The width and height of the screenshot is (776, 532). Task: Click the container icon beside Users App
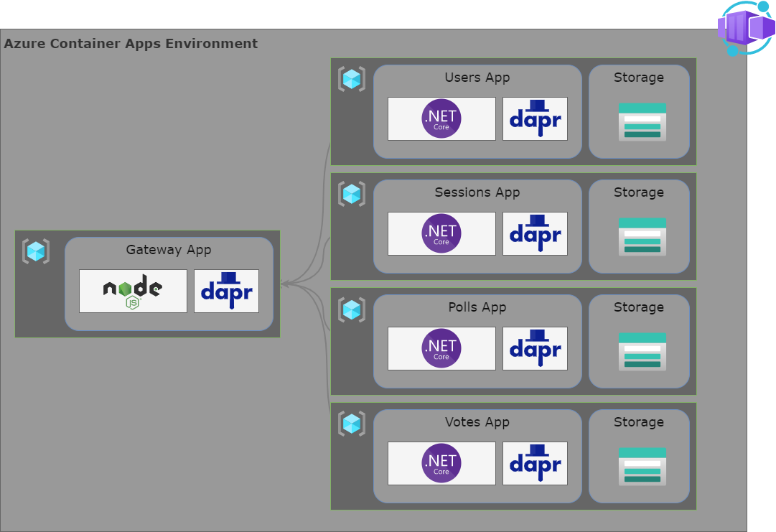pyautogui.click(x=352, y=79)
